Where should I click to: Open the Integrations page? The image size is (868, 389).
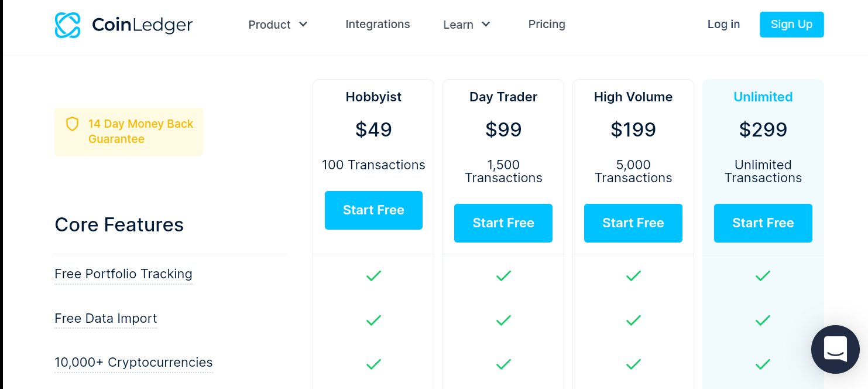pos(378,25)
